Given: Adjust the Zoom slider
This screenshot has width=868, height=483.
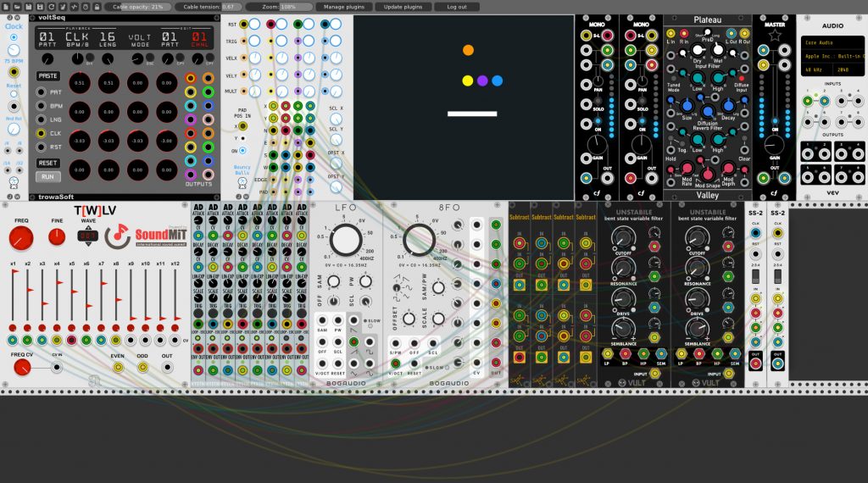Looking at the screenshot, I should [279, 7].
